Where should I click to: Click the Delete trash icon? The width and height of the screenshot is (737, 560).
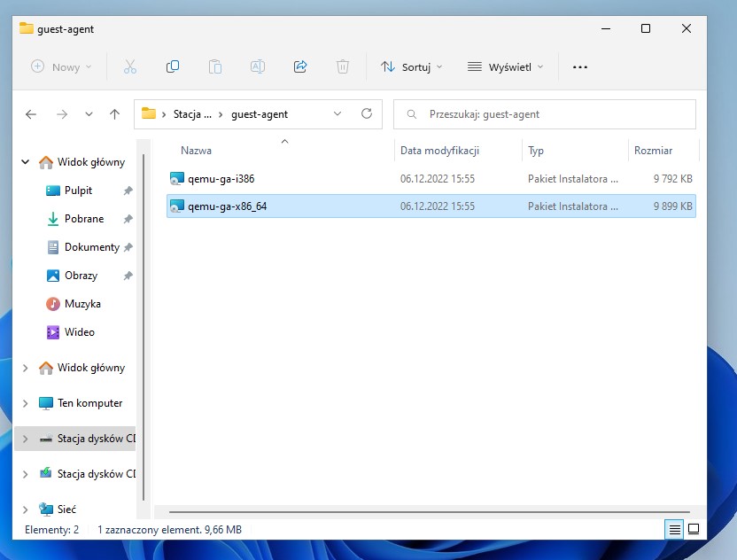[343, 66]
